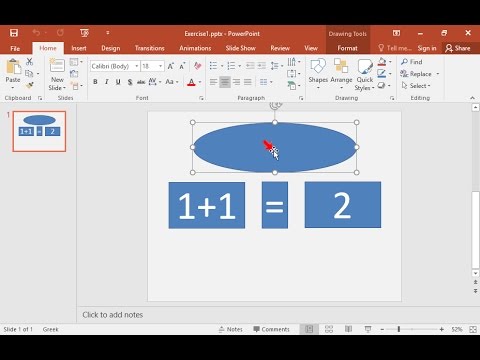Click Increase Font Size icon
This screenshot has height=360, width=480.
click(170, 66)
